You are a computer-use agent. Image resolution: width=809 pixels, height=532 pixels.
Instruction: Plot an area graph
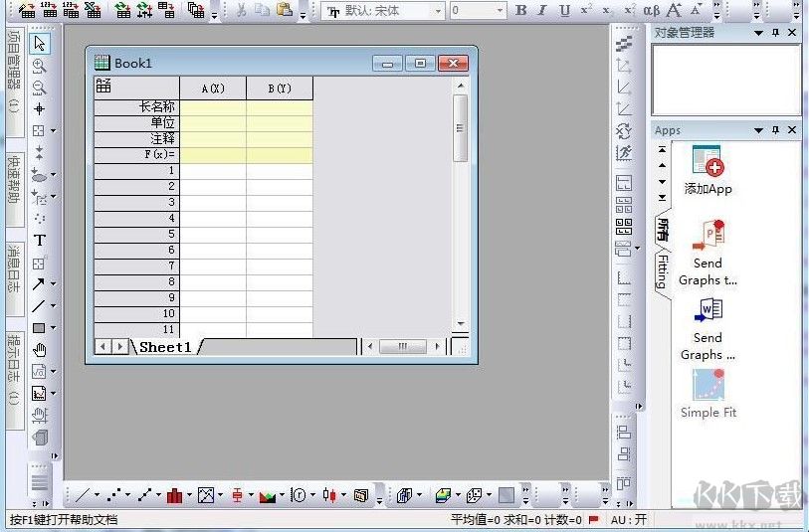[268, 496]
